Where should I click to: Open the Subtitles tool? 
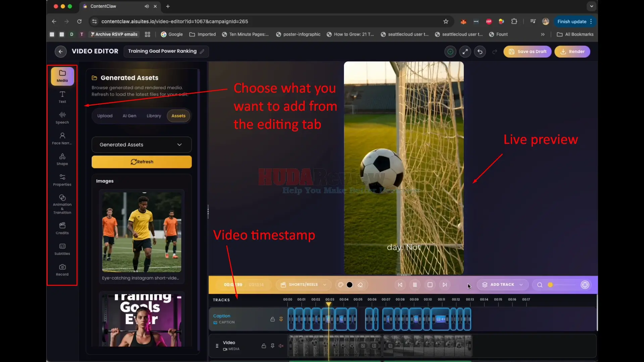click(x=62, y=249)
